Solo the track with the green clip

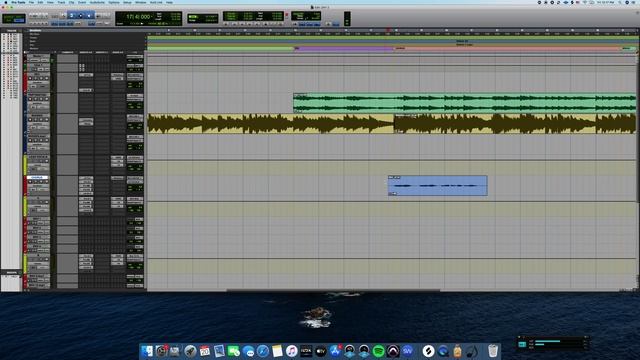(x=41, y=99)
